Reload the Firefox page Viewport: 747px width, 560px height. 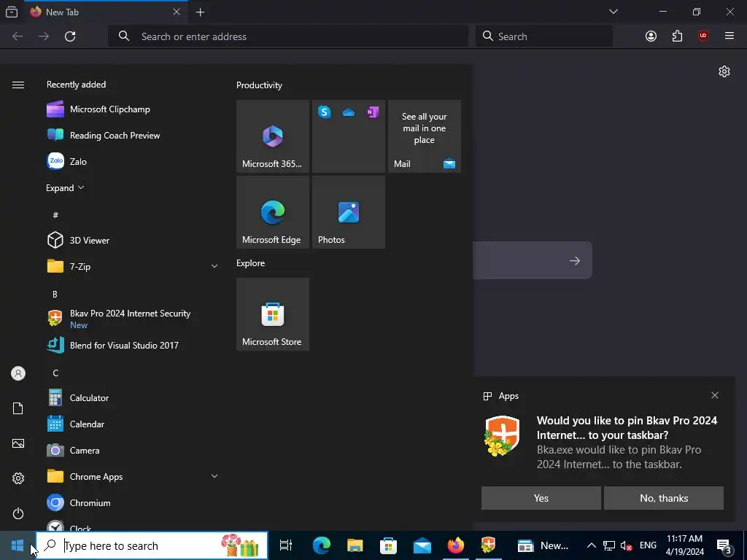point(70,36)
